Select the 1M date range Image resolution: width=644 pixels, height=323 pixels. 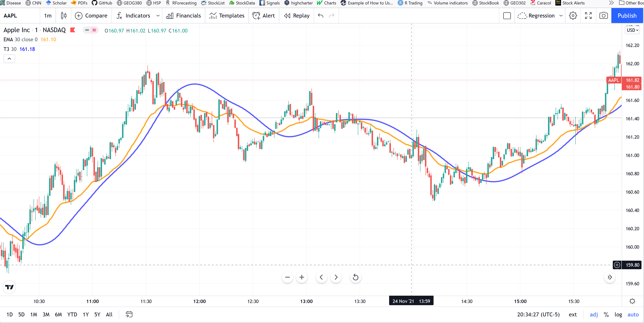coord(34,314)
